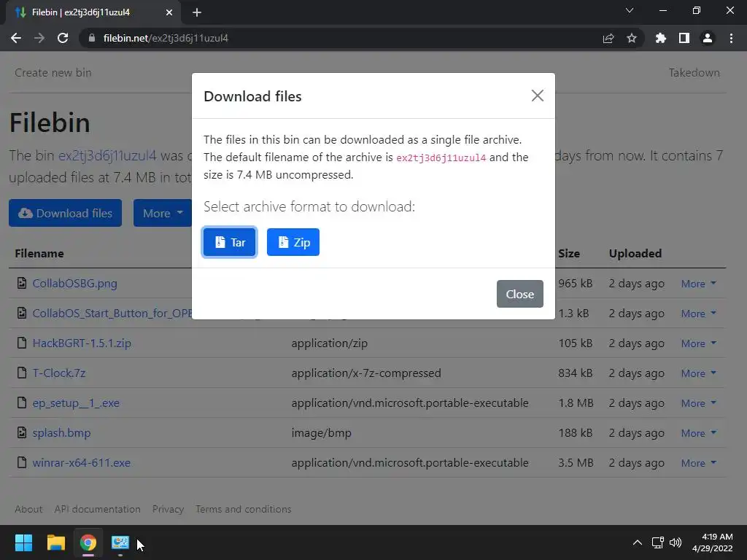The image size is (747, 560).
Task: Open the More dropdown for T-Clock.7z
Action: 698,373
